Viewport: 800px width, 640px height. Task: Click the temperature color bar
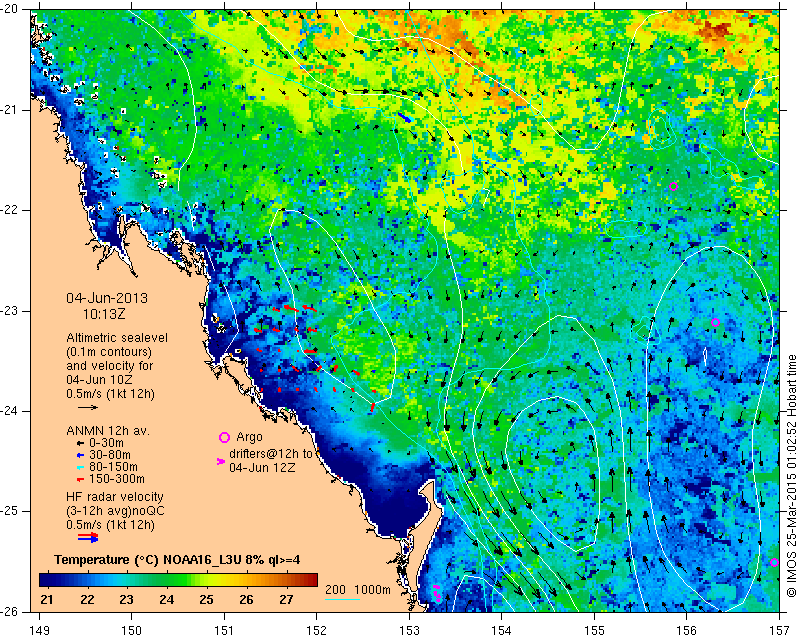[x=178, y=580]
